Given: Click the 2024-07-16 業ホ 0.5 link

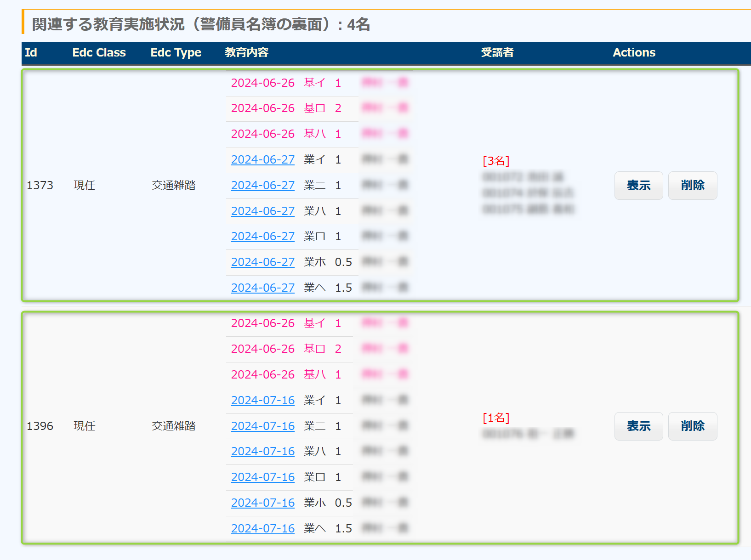Looking at the screenshot, I should click(262, 503).
